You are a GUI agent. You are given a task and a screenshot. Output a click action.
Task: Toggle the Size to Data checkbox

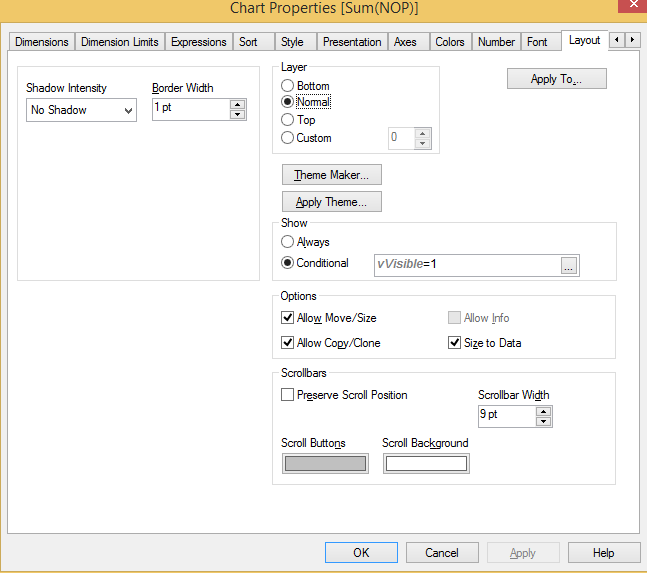tap(454, 343)
